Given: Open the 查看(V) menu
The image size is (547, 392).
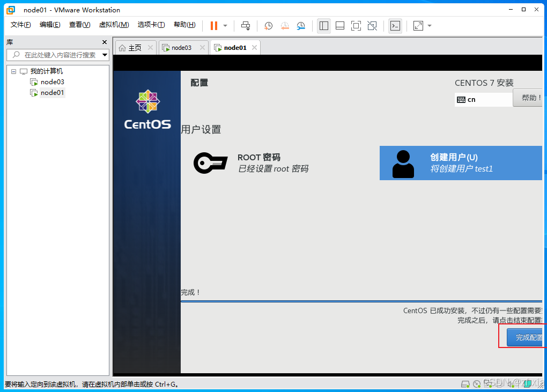Looking at the screenshot, I should pyautogui.click(x=79, y=25).
